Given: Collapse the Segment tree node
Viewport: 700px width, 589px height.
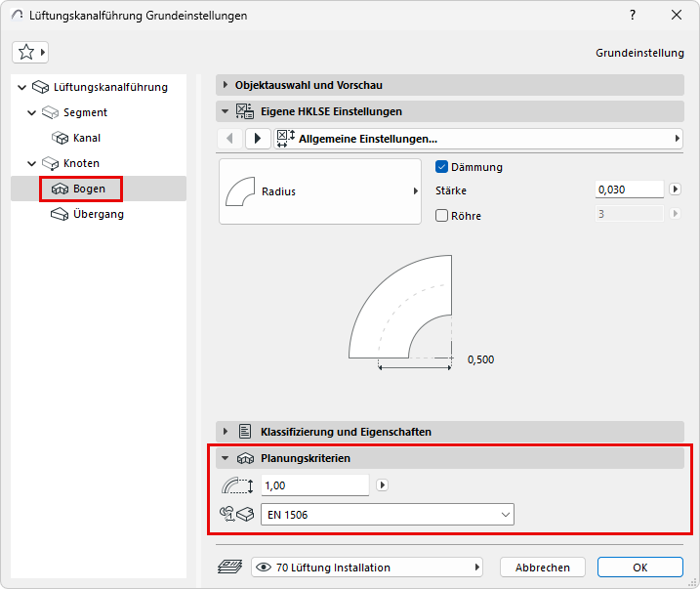Looking at the screenshot, I should click(31, 112).
